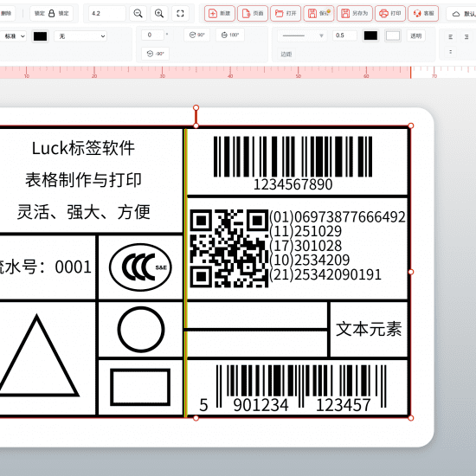This screenshot has width=476, height=476.
Task: Select the EAN-13 barcode 5 901234 123457
Action: click(293, 389)
